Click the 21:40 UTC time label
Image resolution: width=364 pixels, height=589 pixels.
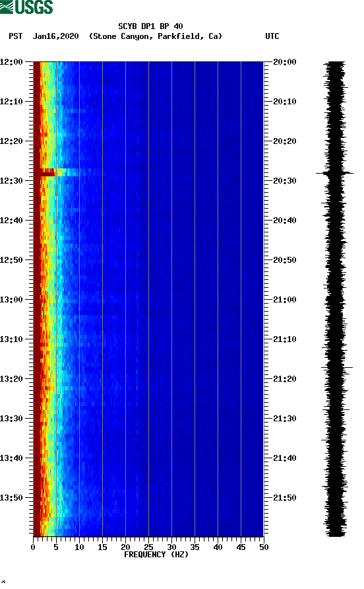(x=285, y=458)
